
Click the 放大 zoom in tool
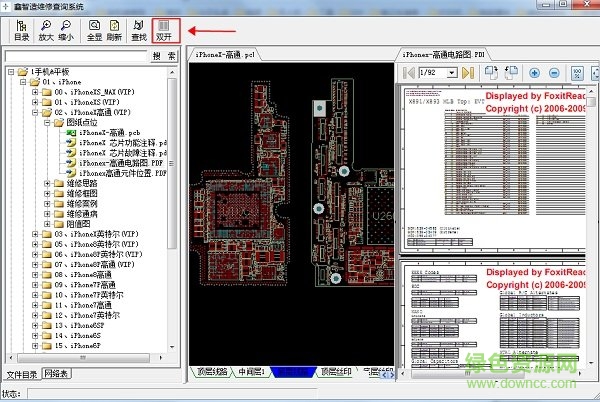pos(46,29)
